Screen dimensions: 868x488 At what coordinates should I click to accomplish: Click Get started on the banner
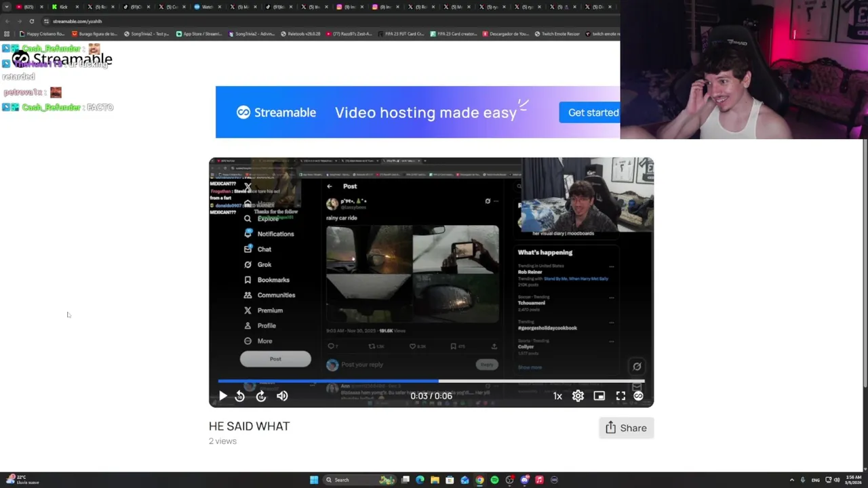click(591, 113)
